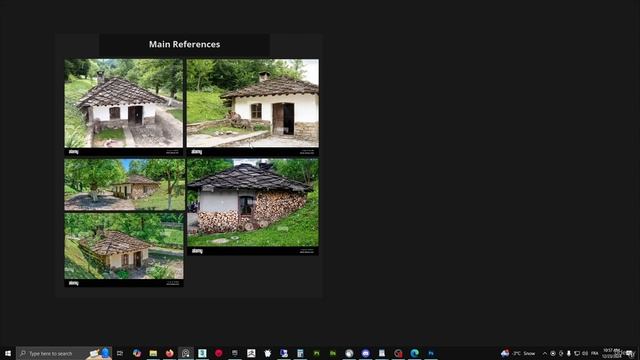Expand the hidden system tray icons chevron
640x360 pixels.
point(544,353)
